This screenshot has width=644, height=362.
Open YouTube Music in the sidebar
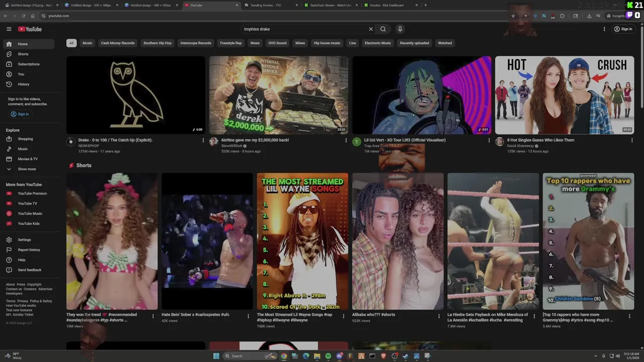(x=29, y=213)
